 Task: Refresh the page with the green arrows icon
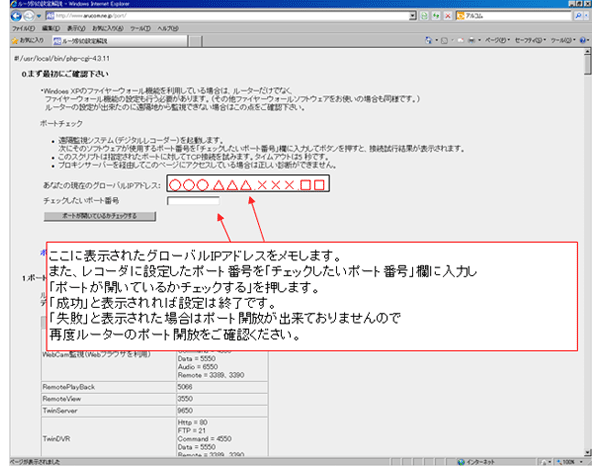(x=436, y=16)
